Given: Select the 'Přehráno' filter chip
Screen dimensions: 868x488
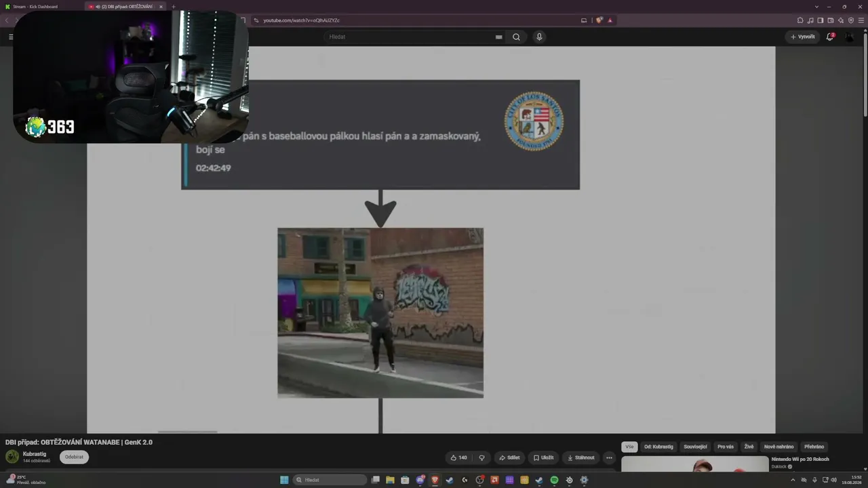Looking at the screenshot, I should pos(814,447).
